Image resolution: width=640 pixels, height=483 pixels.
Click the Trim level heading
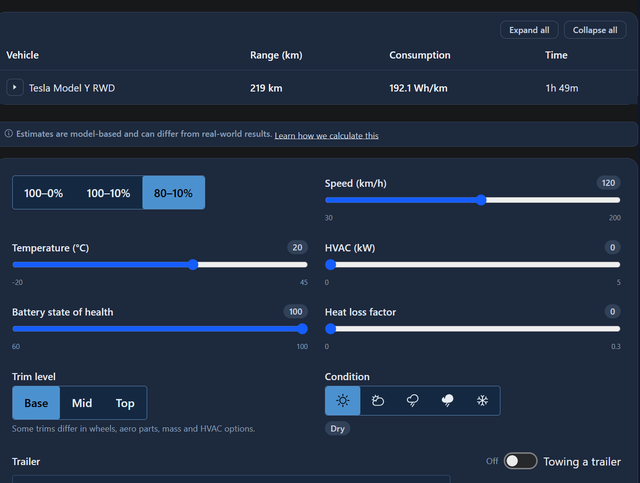(34, 376)
